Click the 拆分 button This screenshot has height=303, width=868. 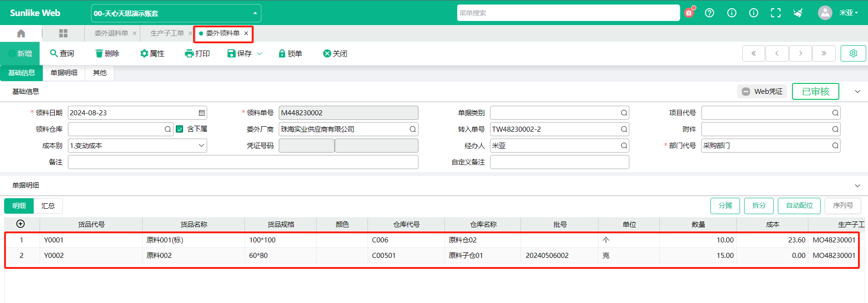click(759, 206)
